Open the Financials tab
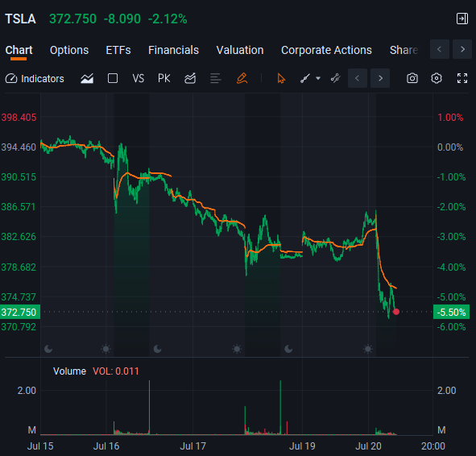 pos(173,50)
